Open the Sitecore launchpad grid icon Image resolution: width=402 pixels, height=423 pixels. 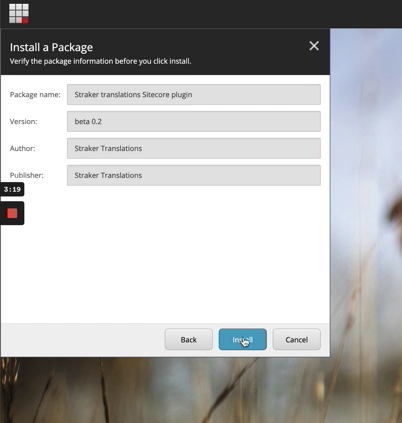[x=19, y=14]
